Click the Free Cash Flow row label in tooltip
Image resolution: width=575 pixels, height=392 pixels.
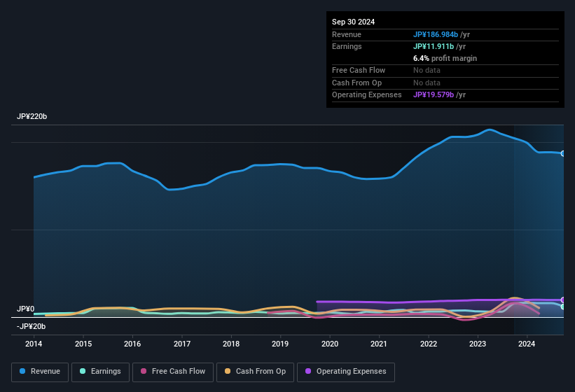pos(359,70)
